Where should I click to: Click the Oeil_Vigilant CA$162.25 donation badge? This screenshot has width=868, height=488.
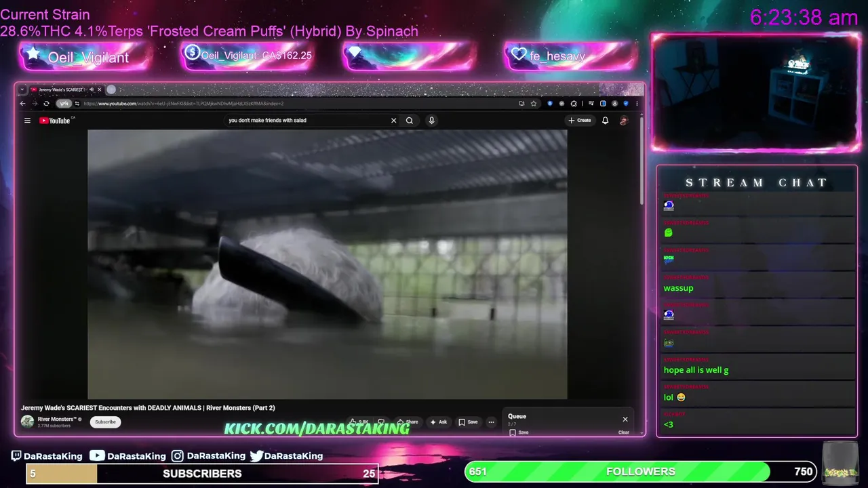247,56
